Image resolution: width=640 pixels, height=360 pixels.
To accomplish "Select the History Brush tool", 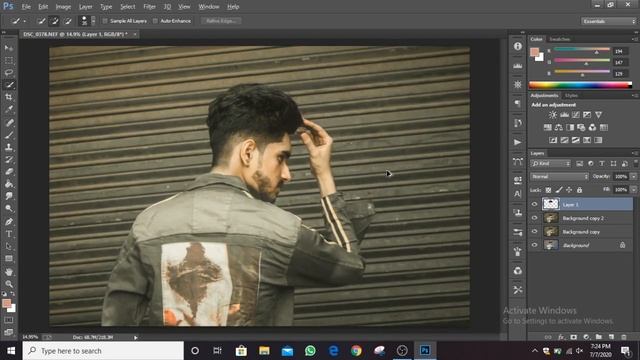I will [x=9, y=159].
